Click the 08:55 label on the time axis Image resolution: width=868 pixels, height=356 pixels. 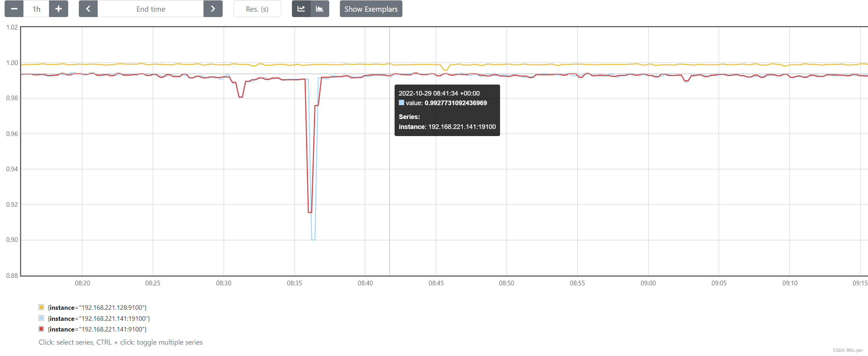pyautogui.click(x=577, y=283)
